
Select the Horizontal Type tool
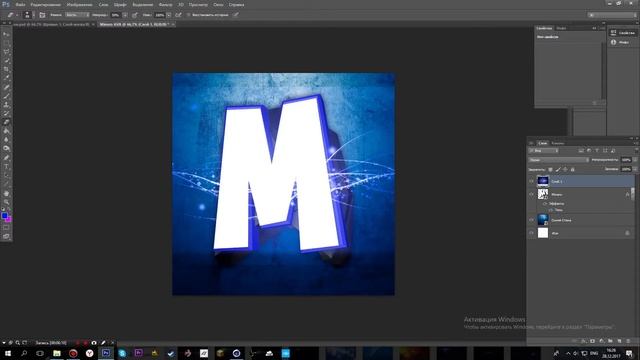click(6, 167)
